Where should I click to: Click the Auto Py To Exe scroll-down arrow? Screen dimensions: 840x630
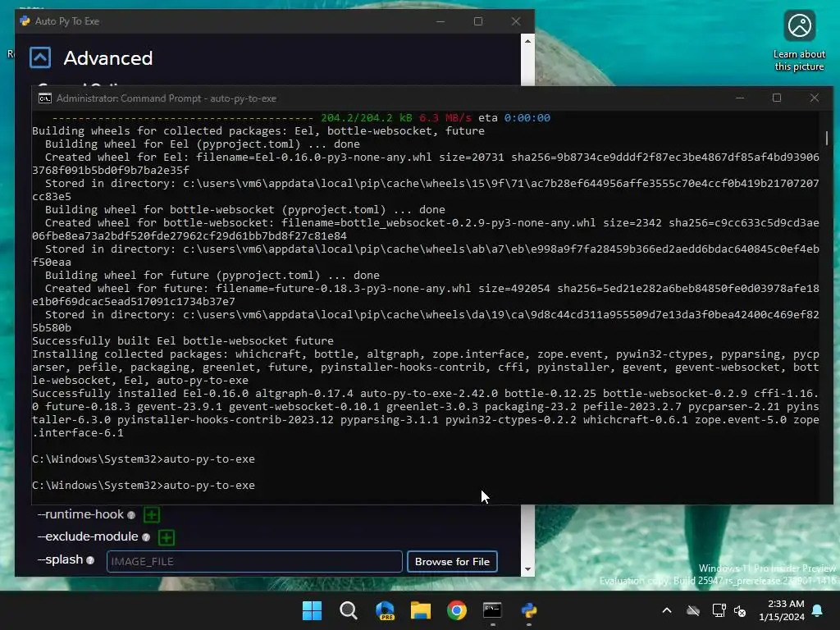(527, 569)
